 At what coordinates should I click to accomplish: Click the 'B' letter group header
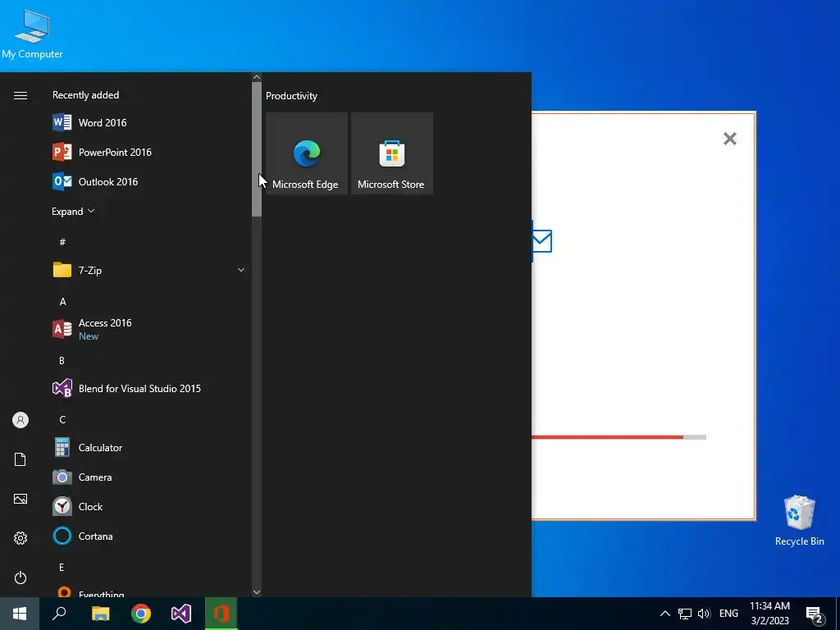62,361
